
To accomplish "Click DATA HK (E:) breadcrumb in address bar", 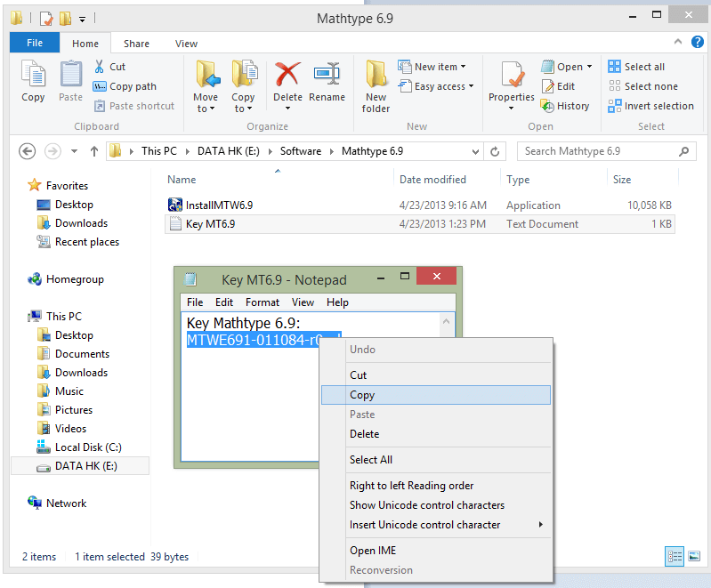I will pyautogui.click(x=229, y=151).
